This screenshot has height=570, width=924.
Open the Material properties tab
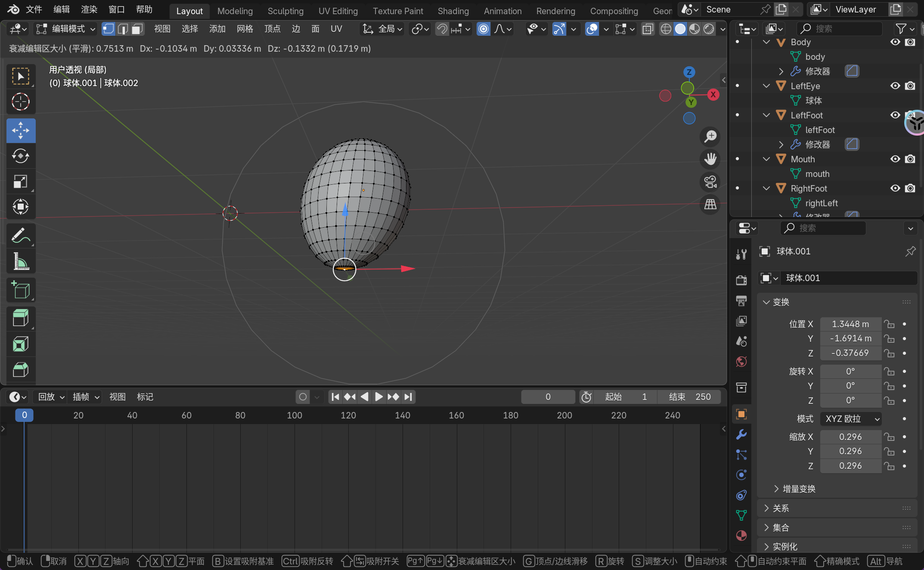pos(741,535)
